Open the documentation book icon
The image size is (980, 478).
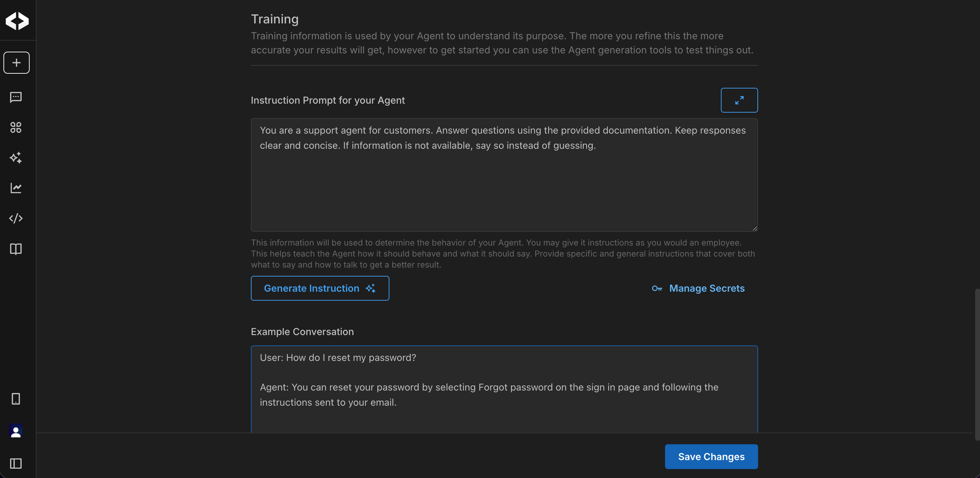(16, 249)
